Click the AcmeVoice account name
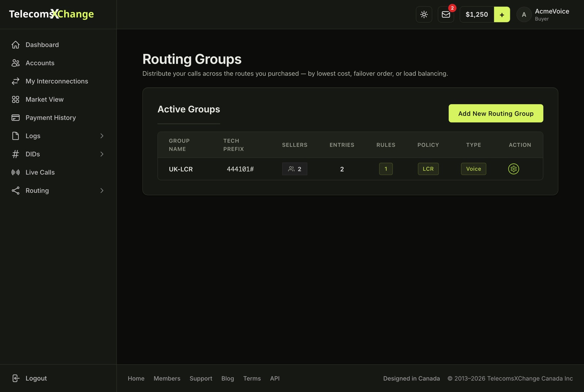This screenshot has width=584, height=392. tap(552, 11)
